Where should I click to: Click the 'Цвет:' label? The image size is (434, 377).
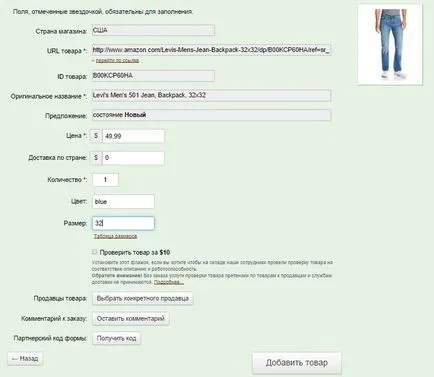coord(79,201)
